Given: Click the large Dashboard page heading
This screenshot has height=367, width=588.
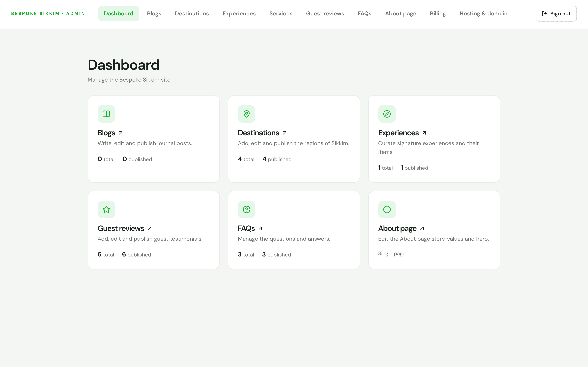Looking at the screenshot, I should [123, 65].
